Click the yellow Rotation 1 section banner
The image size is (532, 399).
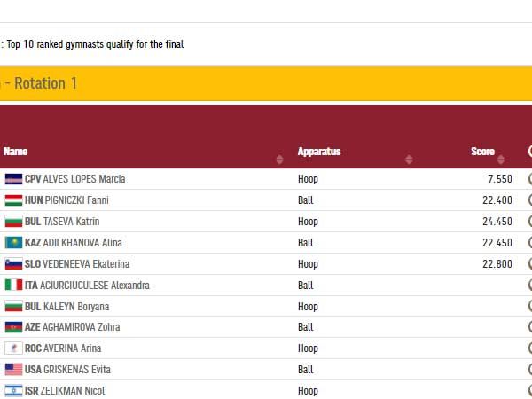pos(266,83)
